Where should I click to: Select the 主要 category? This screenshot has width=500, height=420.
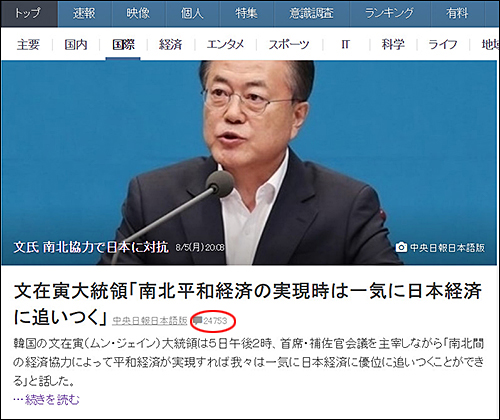click(28, 44)
